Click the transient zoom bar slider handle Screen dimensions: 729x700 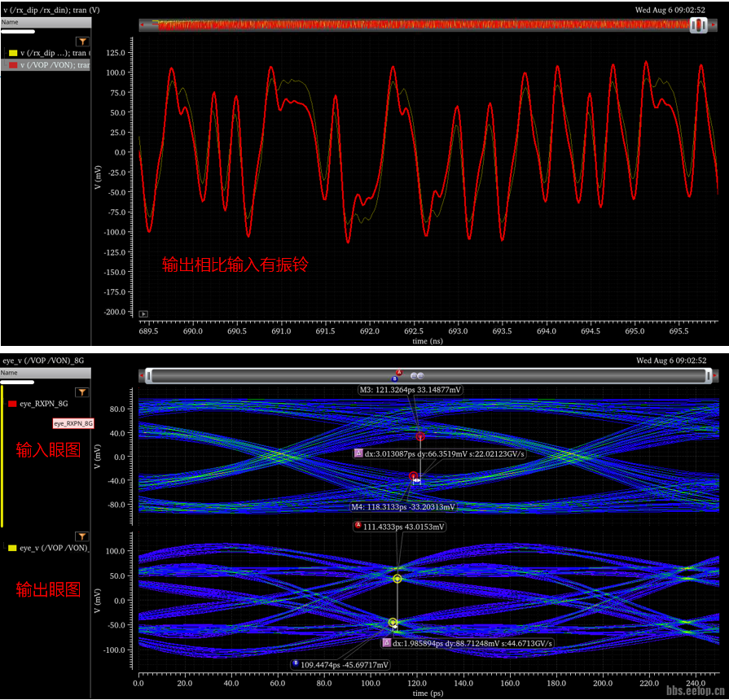698,25
